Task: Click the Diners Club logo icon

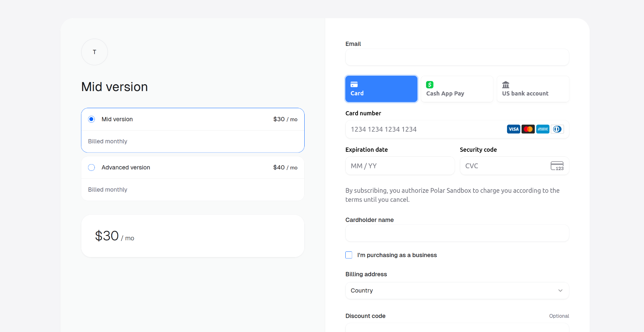Action: click(557, 129)
